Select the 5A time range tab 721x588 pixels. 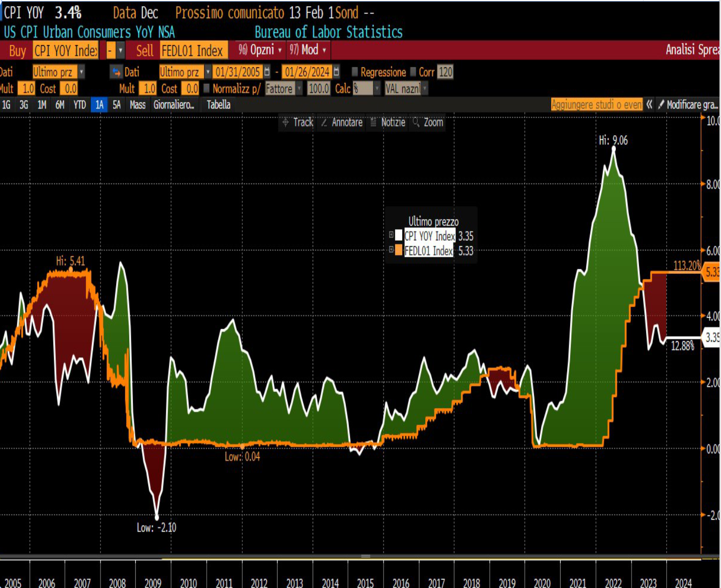coord(117,105)
